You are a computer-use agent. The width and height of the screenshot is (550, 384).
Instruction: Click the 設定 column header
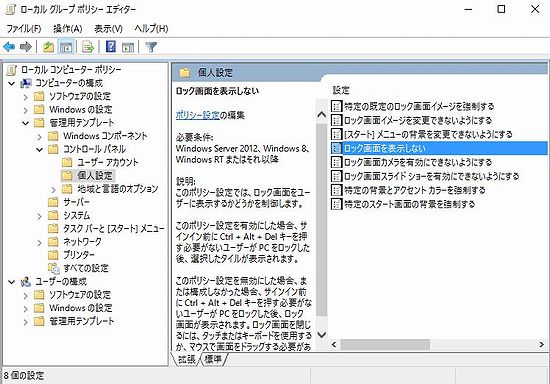click(341, 90)
